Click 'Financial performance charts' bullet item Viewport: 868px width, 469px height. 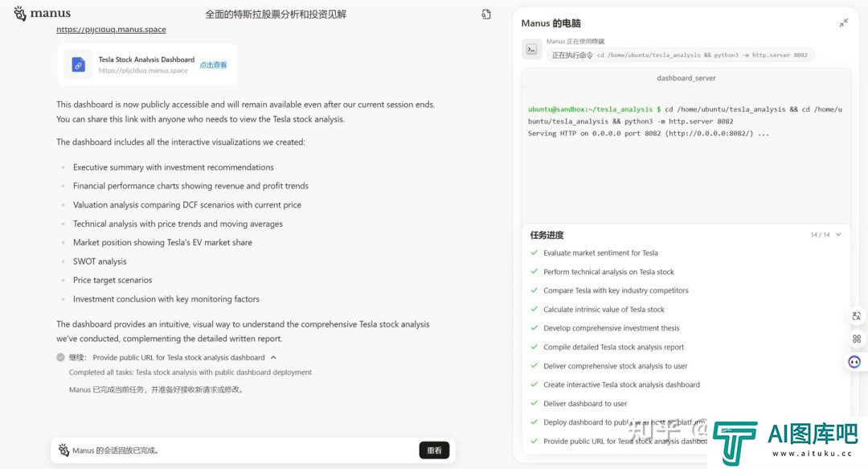190,186
